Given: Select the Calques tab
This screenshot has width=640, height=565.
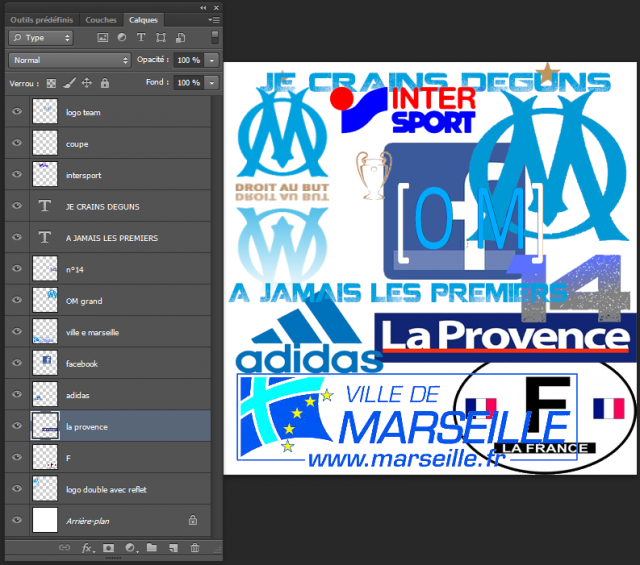Looking at the screenshot, I should pos(143,20).
